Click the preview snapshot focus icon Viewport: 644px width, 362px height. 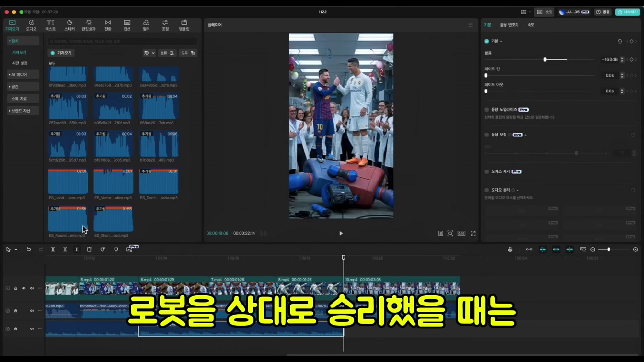pyautogui.click(x=450, y=234)
